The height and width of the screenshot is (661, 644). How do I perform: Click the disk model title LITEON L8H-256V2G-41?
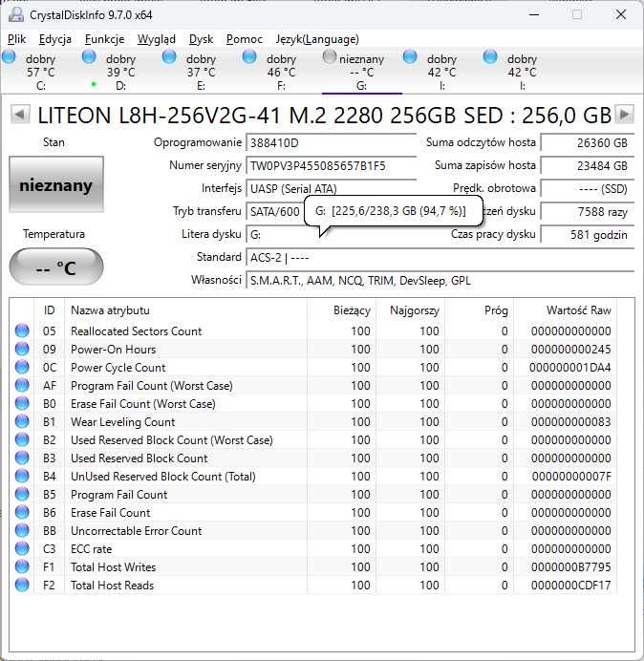pos(324,116)
